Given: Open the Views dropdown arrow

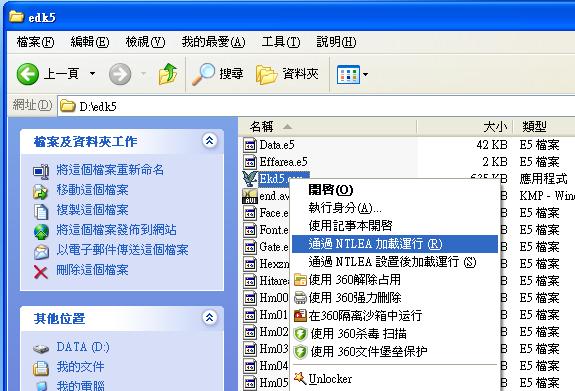Looking at the screenshot, I should (365, 74).
